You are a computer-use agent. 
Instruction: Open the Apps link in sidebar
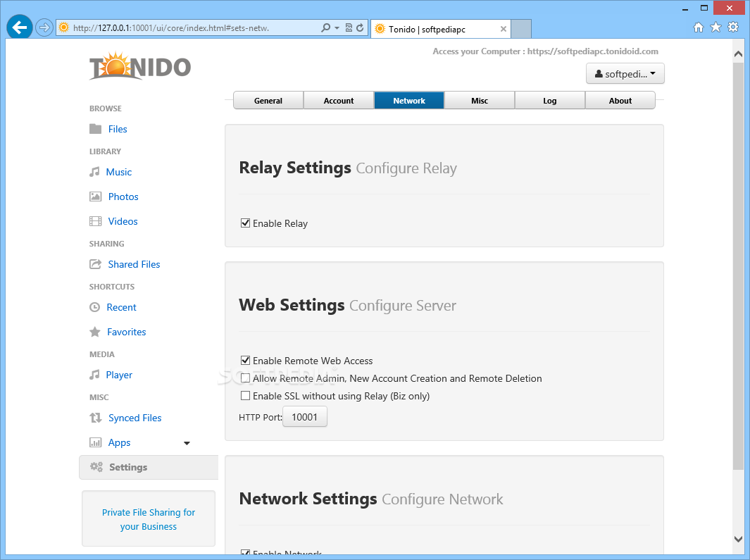click(x=119, y=443)
